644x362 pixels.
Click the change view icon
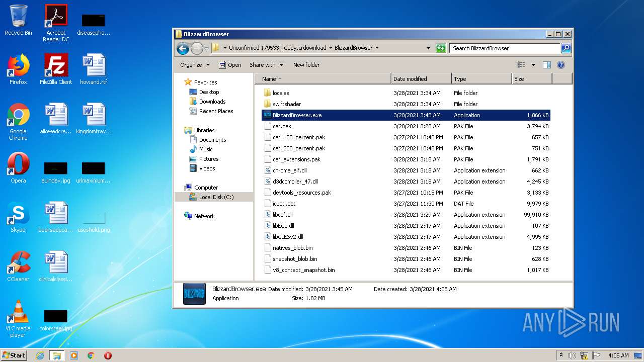click(521, 65)
